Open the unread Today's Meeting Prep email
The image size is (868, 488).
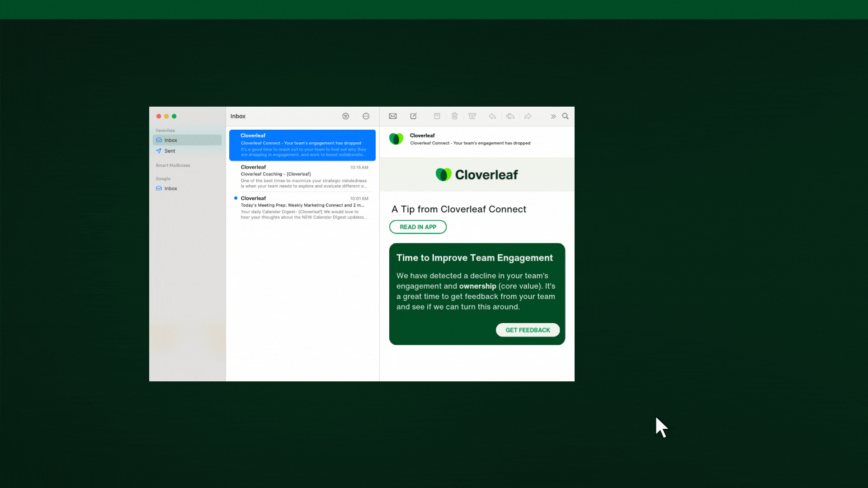(x=303, y=207)
